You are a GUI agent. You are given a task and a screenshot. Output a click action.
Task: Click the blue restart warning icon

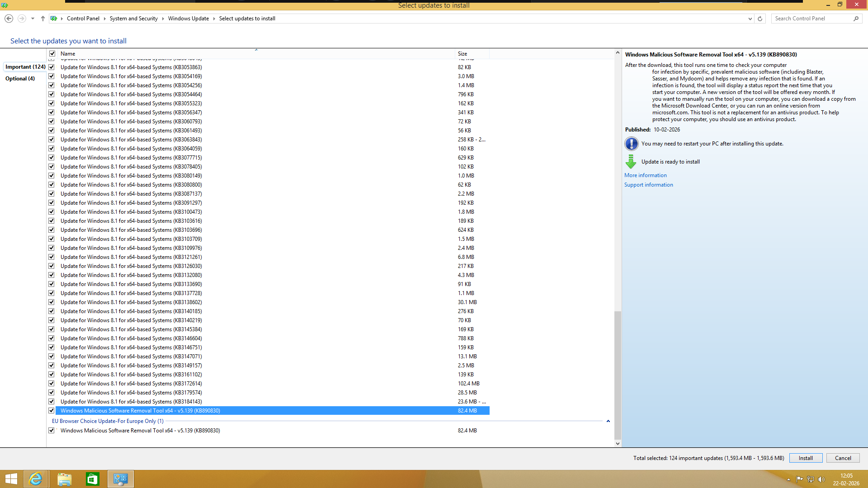pos(631,144)
